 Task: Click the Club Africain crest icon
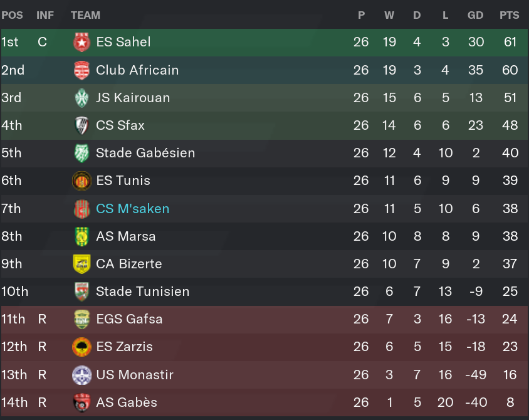coord(81,70)
